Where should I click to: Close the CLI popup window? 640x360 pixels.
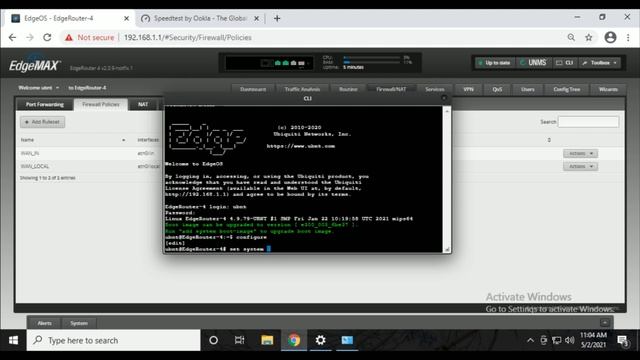tap(444, 98)
